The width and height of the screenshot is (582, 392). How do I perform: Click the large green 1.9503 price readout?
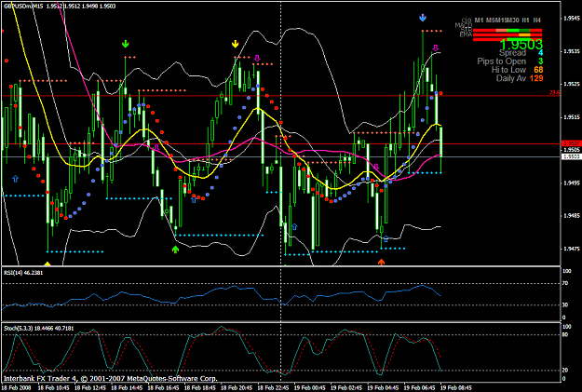(x=521, y=45)
